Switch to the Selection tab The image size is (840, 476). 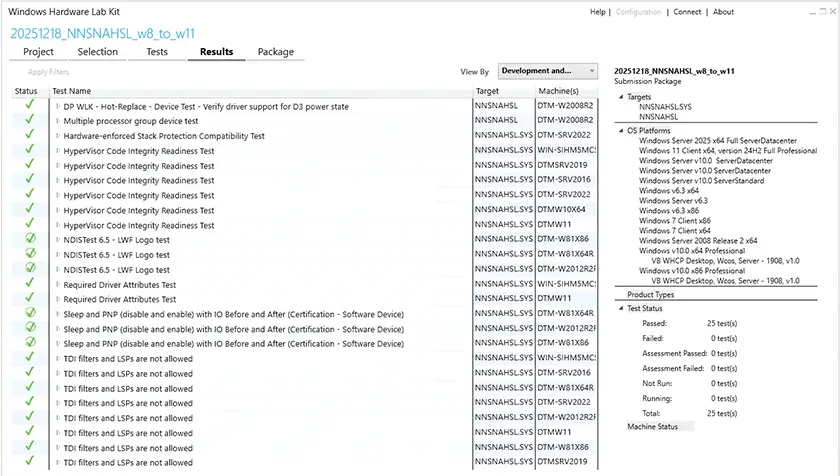(x=98, y=52)
